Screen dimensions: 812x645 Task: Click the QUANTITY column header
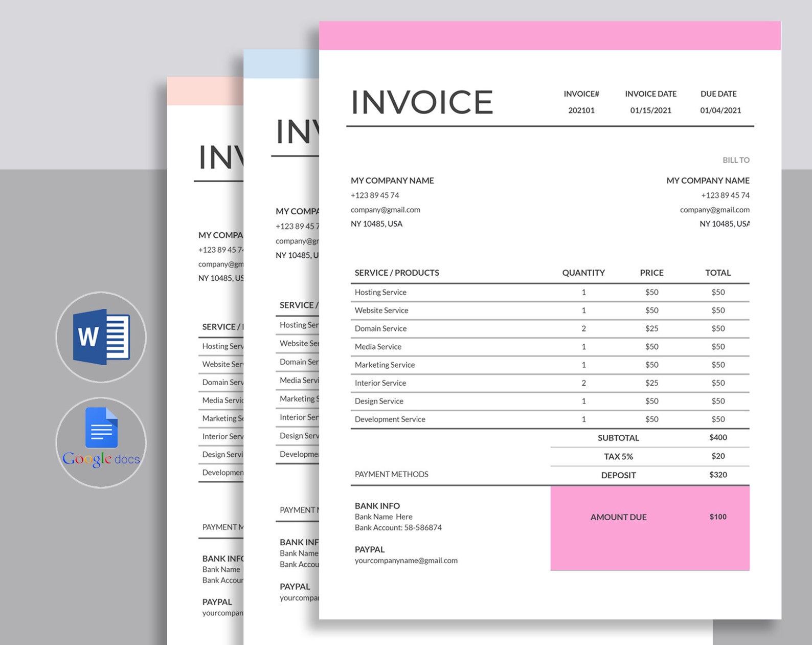[583, 273]
